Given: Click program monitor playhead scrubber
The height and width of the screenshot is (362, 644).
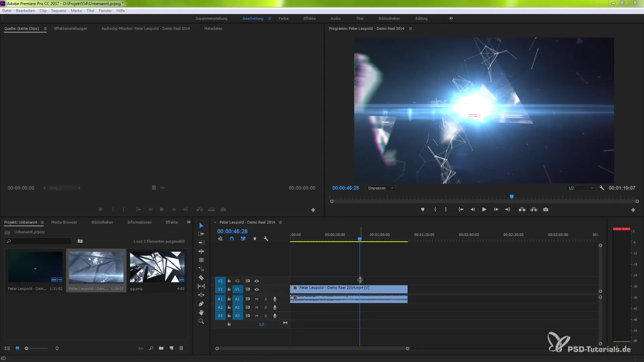Looking at the screenshot, I should pyautogui.click(x=512, y=197).
